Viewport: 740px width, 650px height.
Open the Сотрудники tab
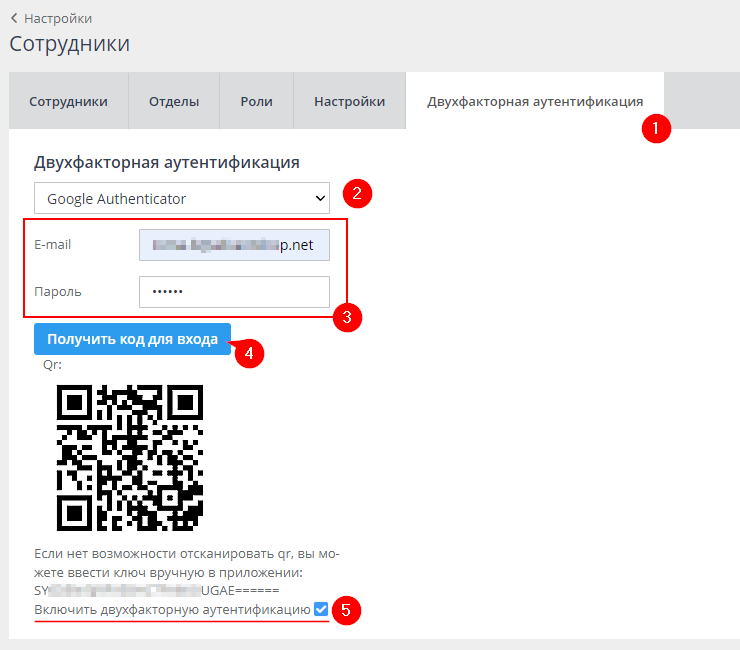pyautogui.click(x=68, y=101)
